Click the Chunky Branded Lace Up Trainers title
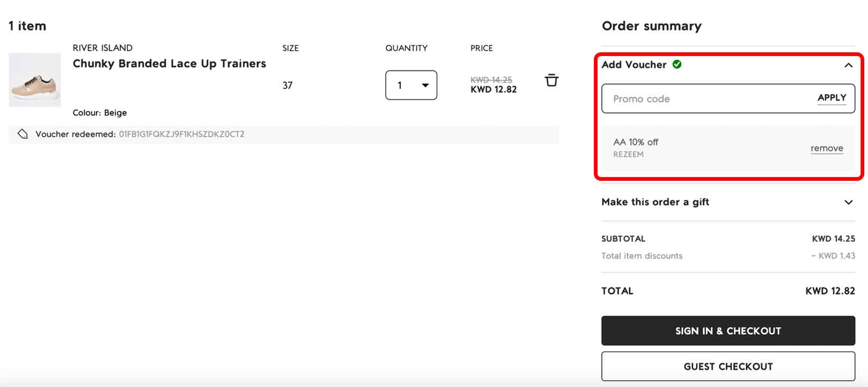 coord(169,63)
